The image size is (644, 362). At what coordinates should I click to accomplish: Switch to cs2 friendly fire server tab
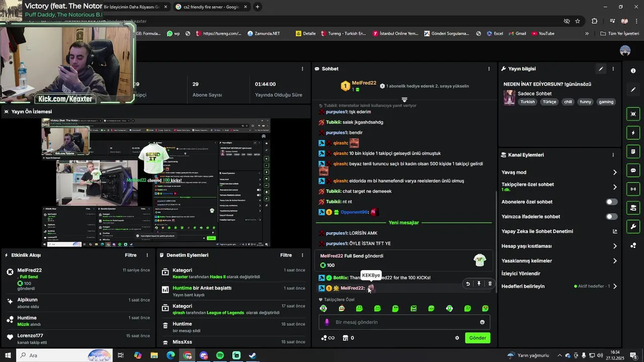pos(210,7)
